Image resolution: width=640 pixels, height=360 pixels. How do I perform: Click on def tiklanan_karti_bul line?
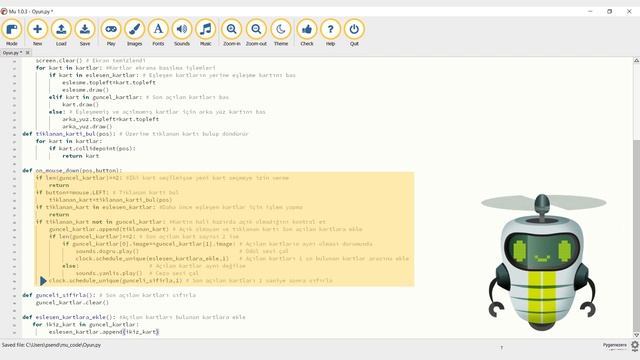click(x=135, y=133)
